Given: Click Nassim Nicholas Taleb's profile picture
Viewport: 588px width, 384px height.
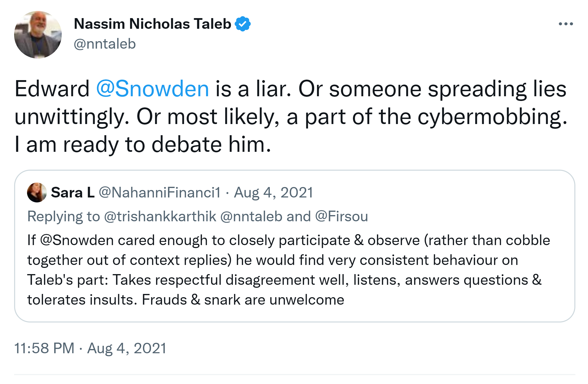Looking at the screenshot, I should tap(38, 35).
